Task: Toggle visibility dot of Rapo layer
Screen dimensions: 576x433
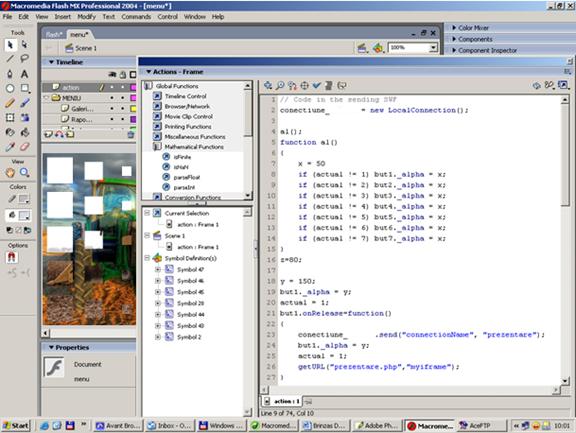Action: [x=112, y=119]
